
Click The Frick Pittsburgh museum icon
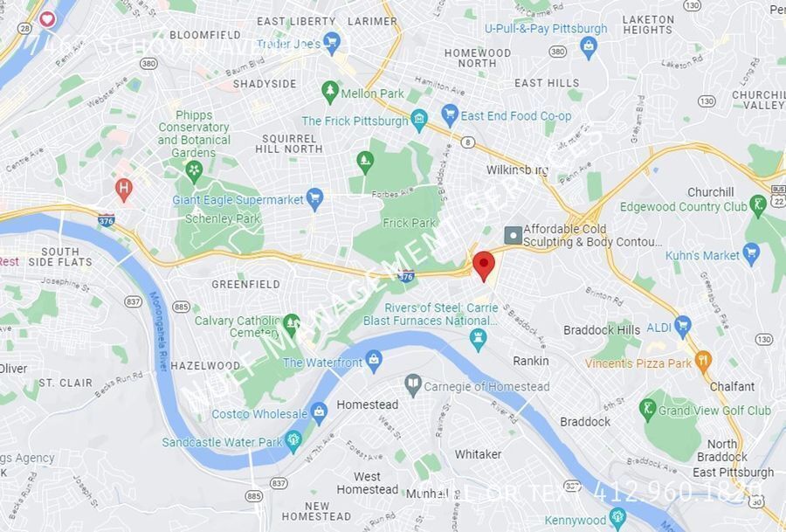tap(419, 121)
